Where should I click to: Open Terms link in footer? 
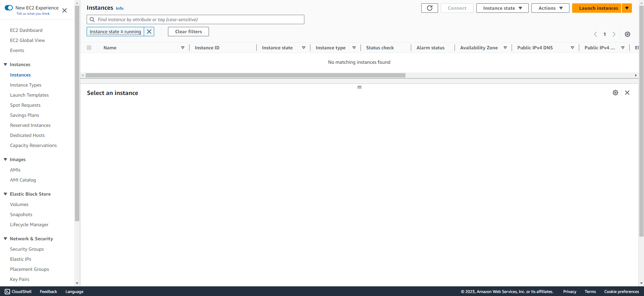pyautogui.click(x=590, y=292)
